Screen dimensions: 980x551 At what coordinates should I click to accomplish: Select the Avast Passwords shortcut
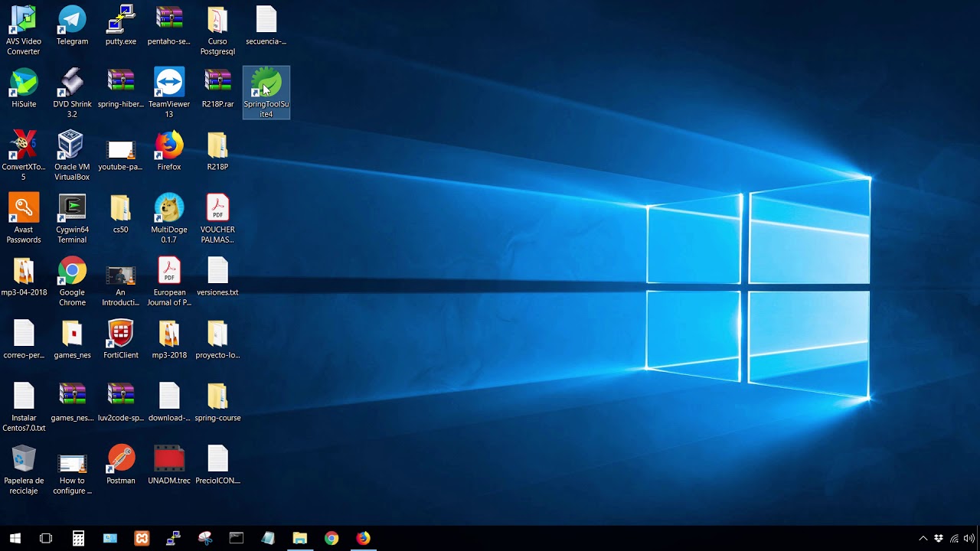pyautogui.click(x=24, y=219)
